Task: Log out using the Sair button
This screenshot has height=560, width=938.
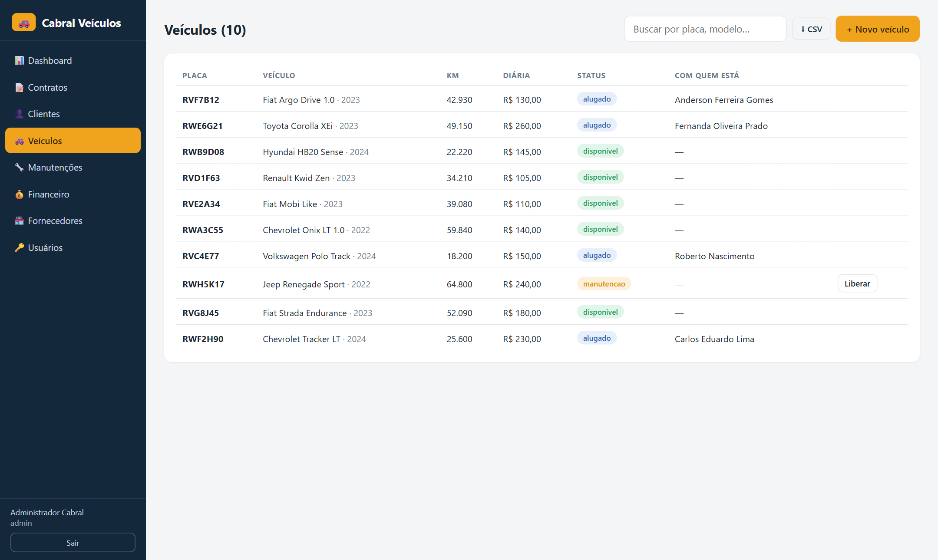Action: [73, 543]
